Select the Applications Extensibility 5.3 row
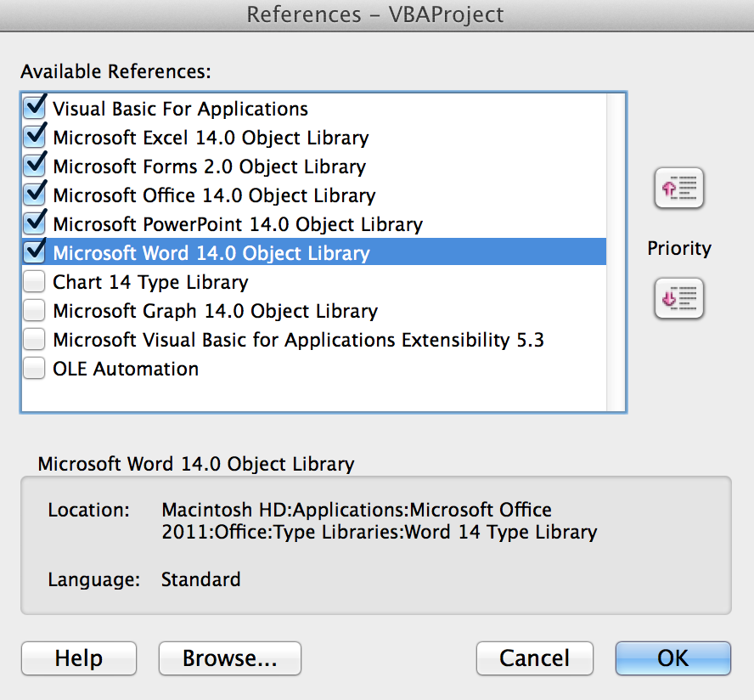This screenshot has height=700, width=754. pyautogui.click(x=314, y=340)
